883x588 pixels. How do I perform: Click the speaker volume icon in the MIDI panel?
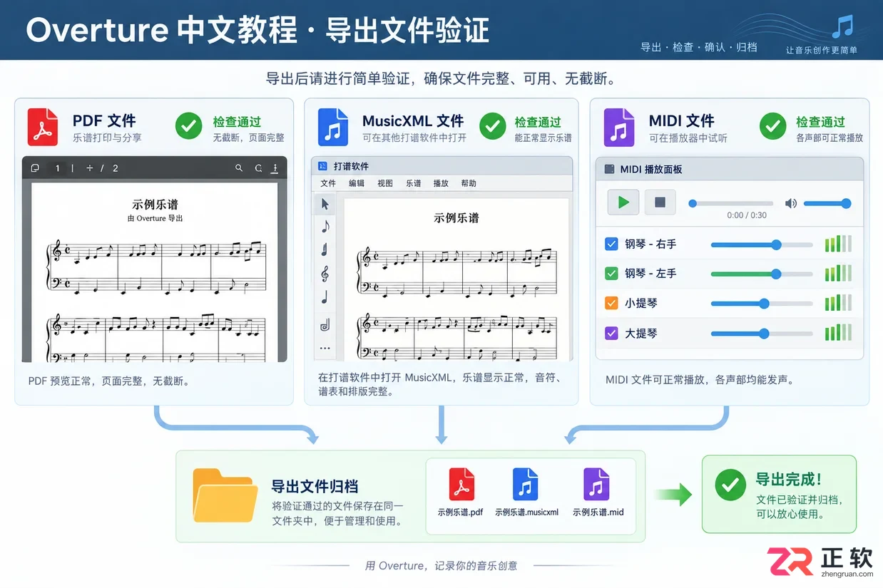point(790,204)
